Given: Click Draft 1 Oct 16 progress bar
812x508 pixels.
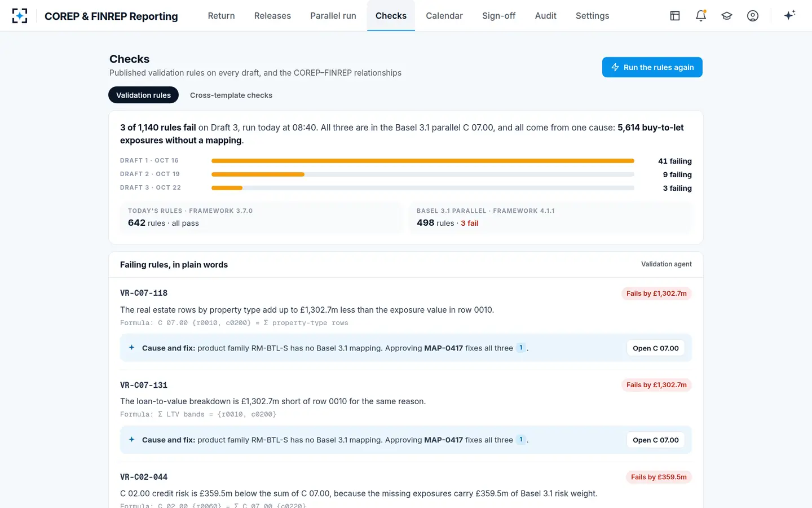Looking at the screenshot, I should point(423,161).
